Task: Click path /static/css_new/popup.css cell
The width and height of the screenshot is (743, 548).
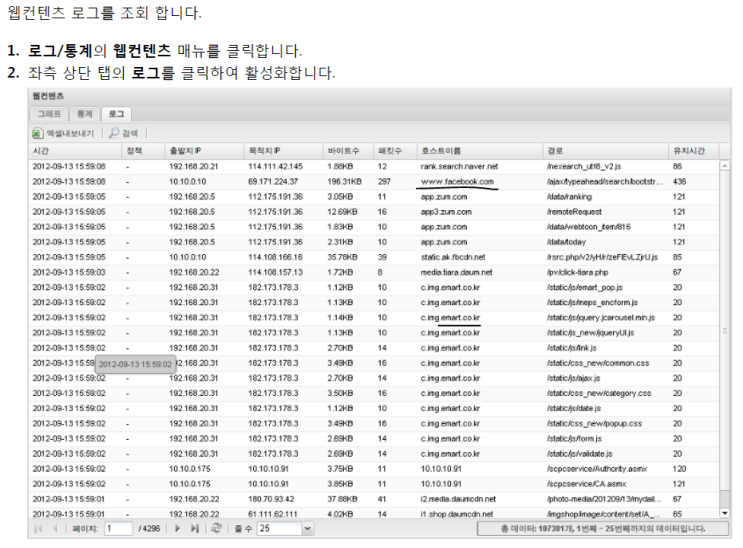Action: 594,424
